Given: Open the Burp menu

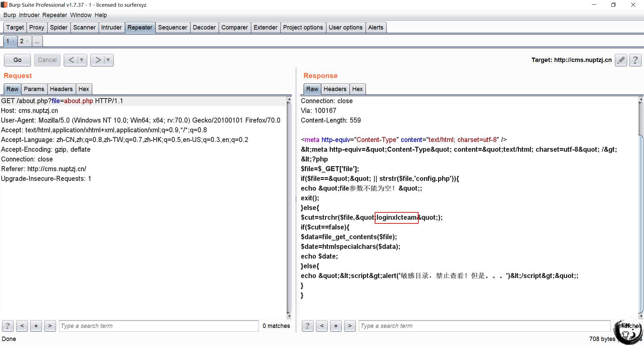Looking at the screenshot, I should point(10,15).
